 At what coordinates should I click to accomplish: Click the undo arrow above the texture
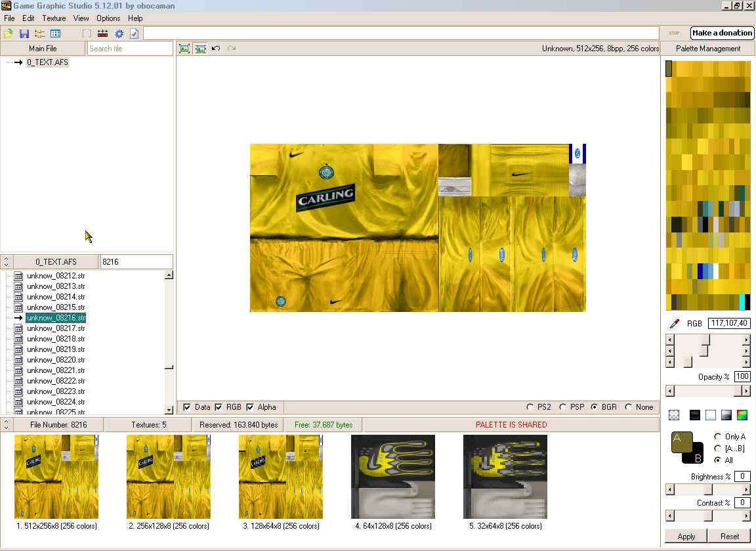tap(216, 49)
